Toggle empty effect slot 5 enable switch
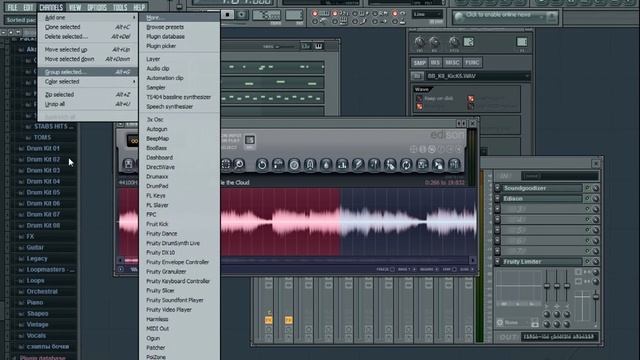 (x=588, y=230)
